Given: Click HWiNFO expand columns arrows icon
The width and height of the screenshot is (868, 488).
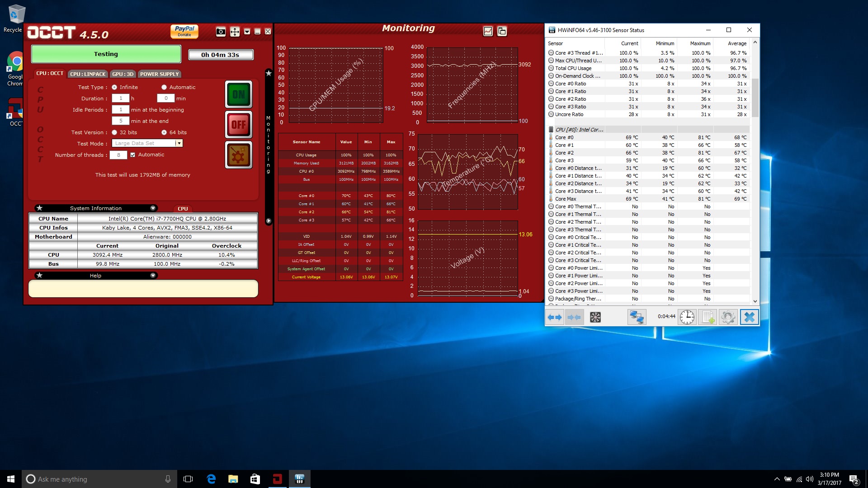Looking at the screenshot, I should [555, 317].
